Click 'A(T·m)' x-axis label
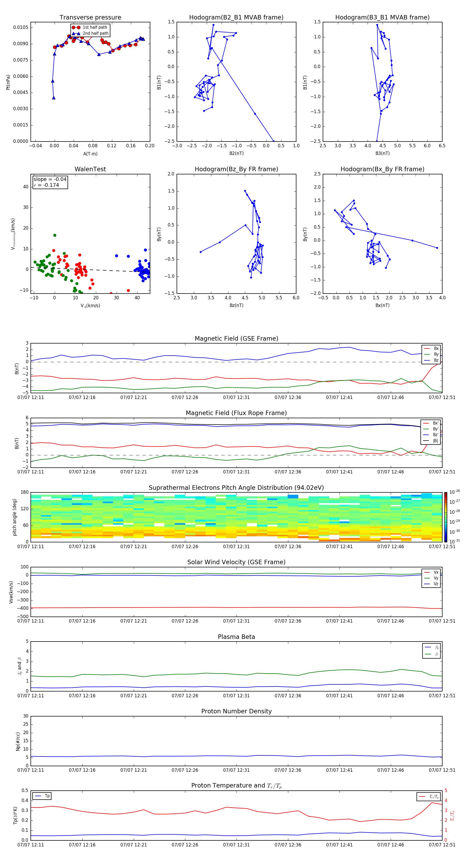 [90, 154]
